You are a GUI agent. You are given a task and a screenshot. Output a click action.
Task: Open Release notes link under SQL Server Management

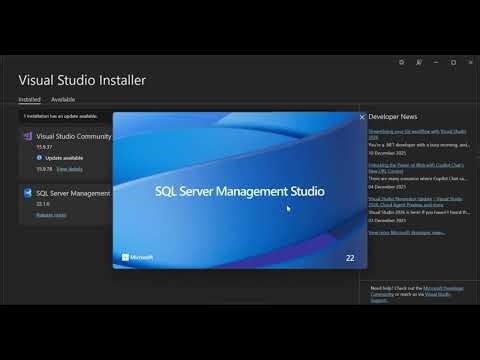[x=51, y=215]
